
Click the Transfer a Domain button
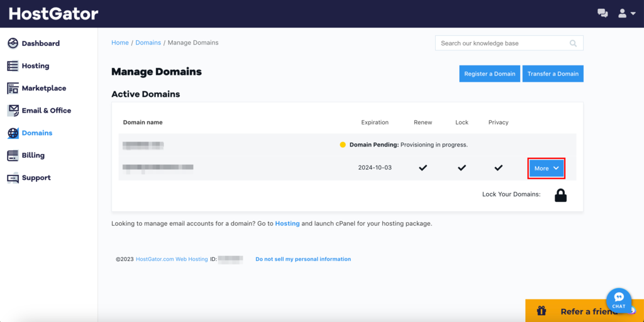553,74
